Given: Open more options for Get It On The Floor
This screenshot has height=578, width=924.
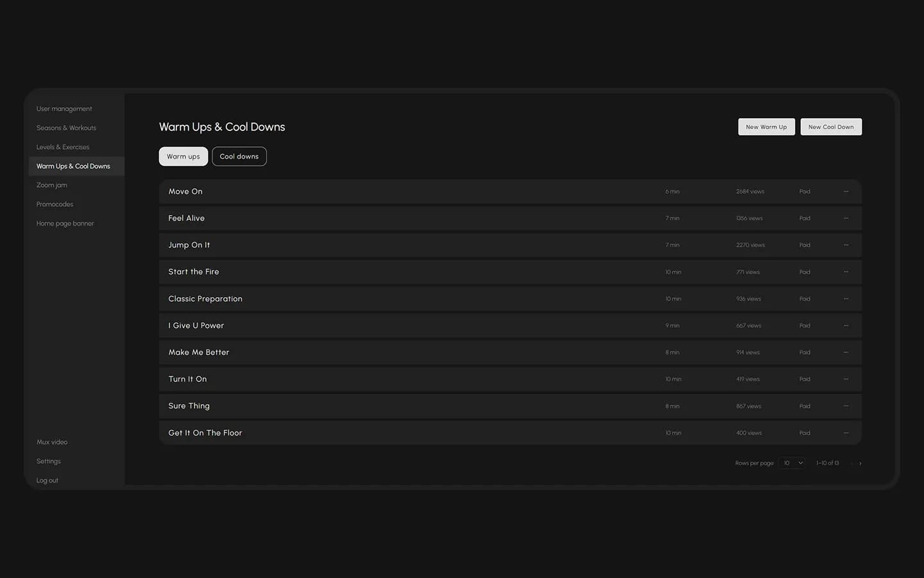Looking at the screenshot, I should click(x=846, y=433).
